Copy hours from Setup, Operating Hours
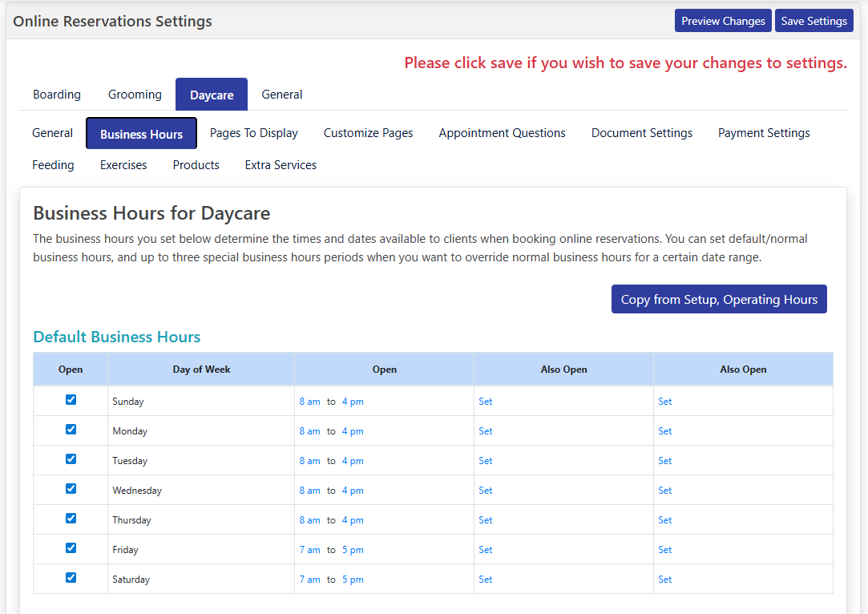The height and width of the screenshot is (614, 868). 719,300
